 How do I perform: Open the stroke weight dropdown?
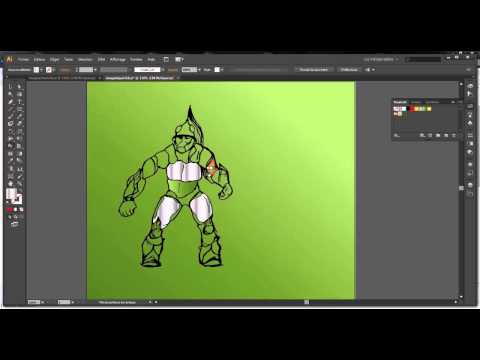click(95, 70)
